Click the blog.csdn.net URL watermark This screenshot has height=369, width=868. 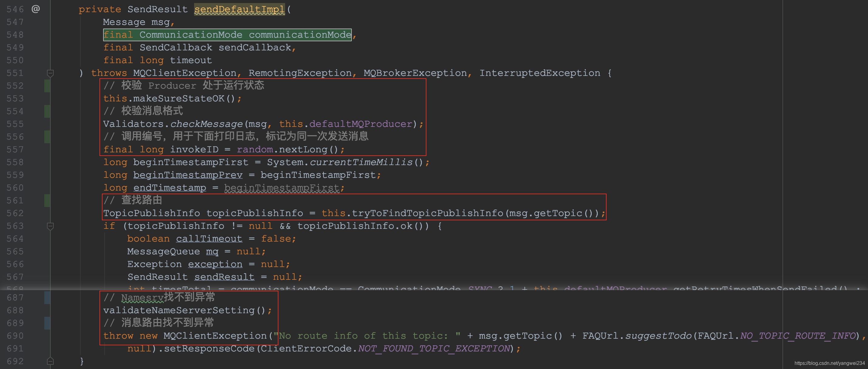click(829, 363)
